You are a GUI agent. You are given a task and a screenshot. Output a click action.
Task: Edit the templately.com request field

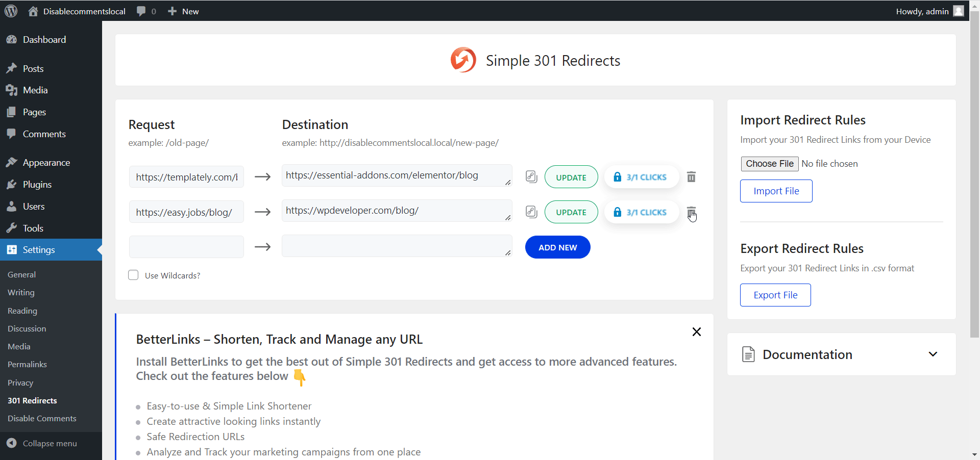[x=186, y=177]
